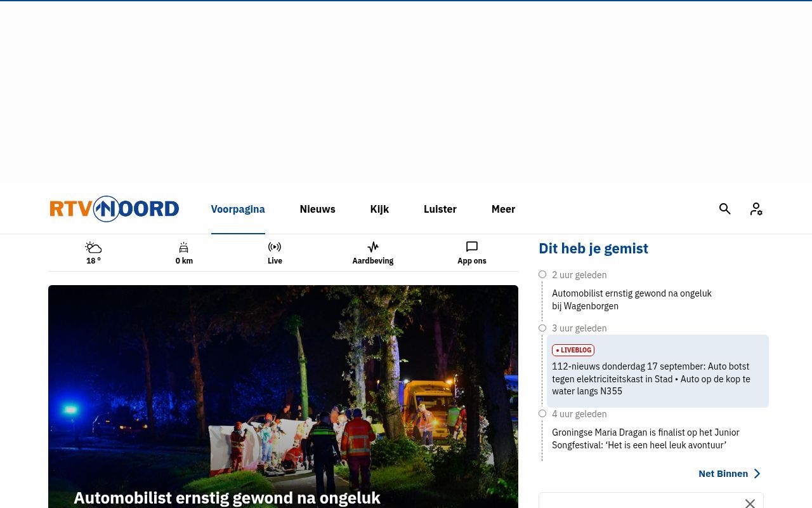Click the LIVEBLOG badge
This screenshot has width=812, height=508.
[x=573, y=350]
